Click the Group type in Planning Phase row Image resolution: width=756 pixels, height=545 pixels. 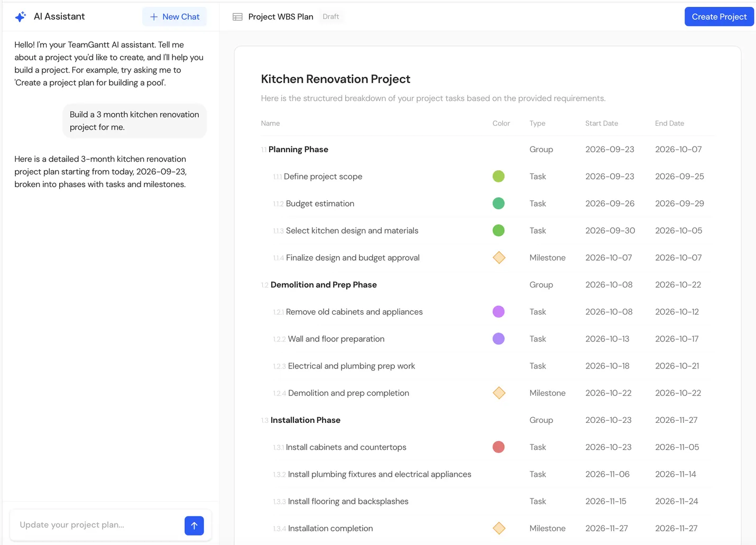(541, 150)
